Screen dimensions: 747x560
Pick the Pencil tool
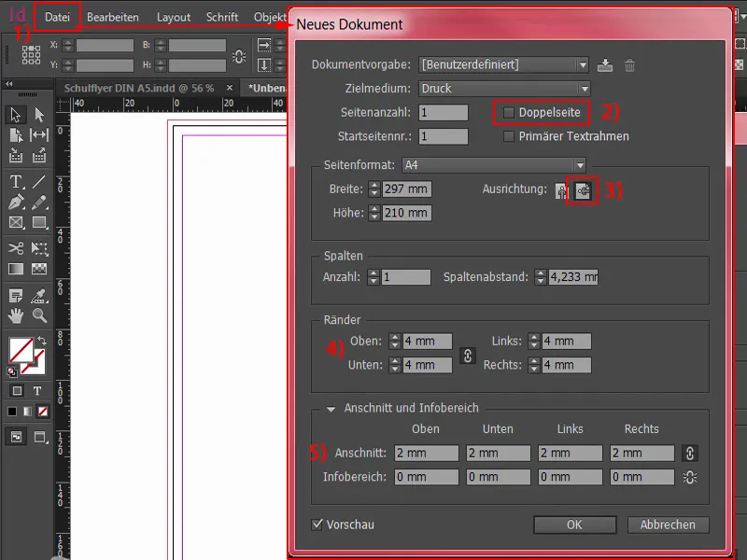pos(39,202)
